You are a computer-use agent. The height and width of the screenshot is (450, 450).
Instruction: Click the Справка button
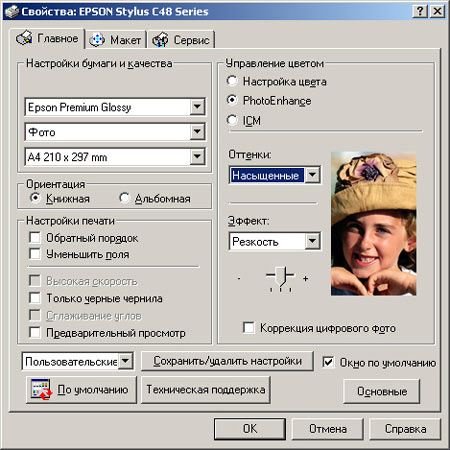(x=405, y=429)
